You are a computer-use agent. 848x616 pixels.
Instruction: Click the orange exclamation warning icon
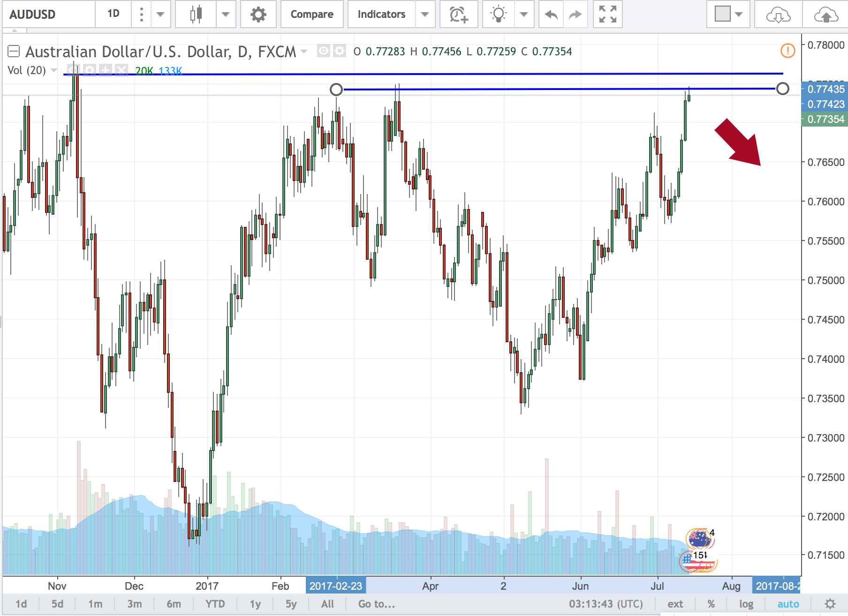click(787, 50)
